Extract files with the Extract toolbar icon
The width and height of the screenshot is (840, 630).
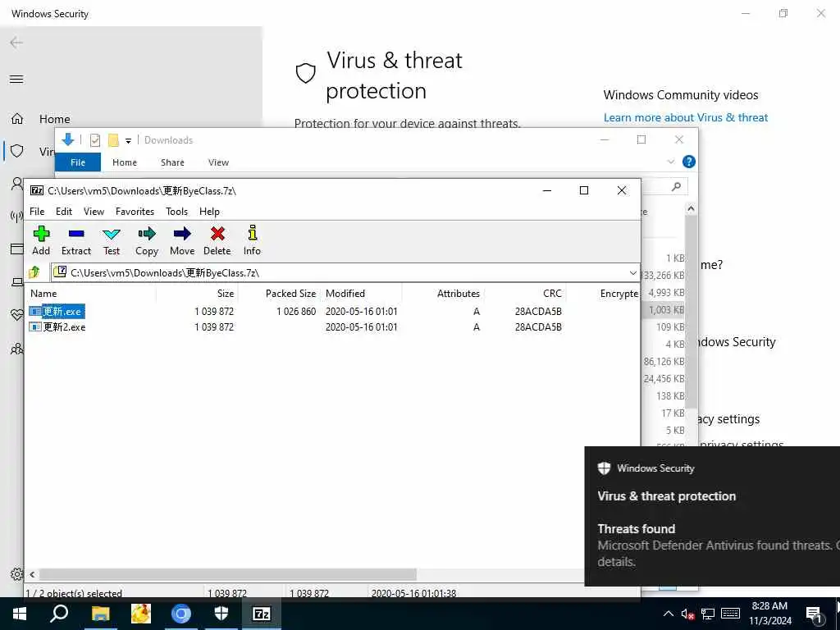coord(76,240)
